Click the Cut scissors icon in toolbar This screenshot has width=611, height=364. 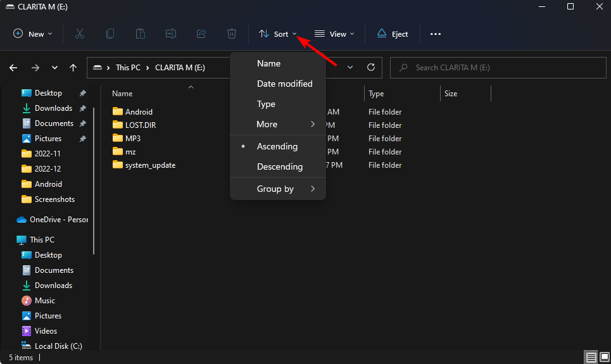(x=80, y=34)
